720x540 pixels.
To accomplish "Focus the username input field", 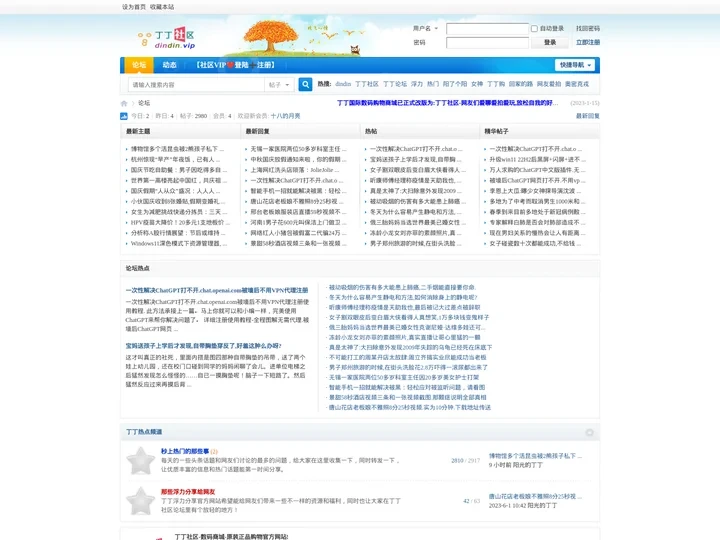I will 488,29.
